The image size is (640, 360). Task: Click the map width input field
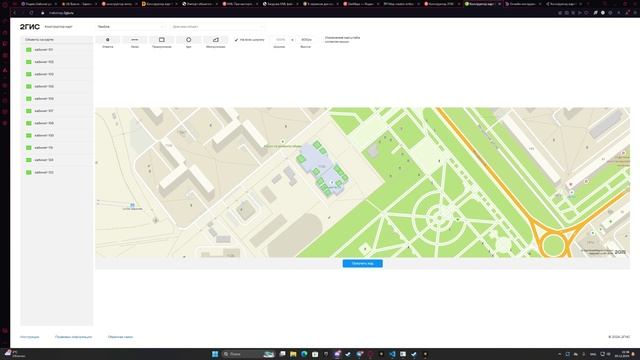[280, 40]
